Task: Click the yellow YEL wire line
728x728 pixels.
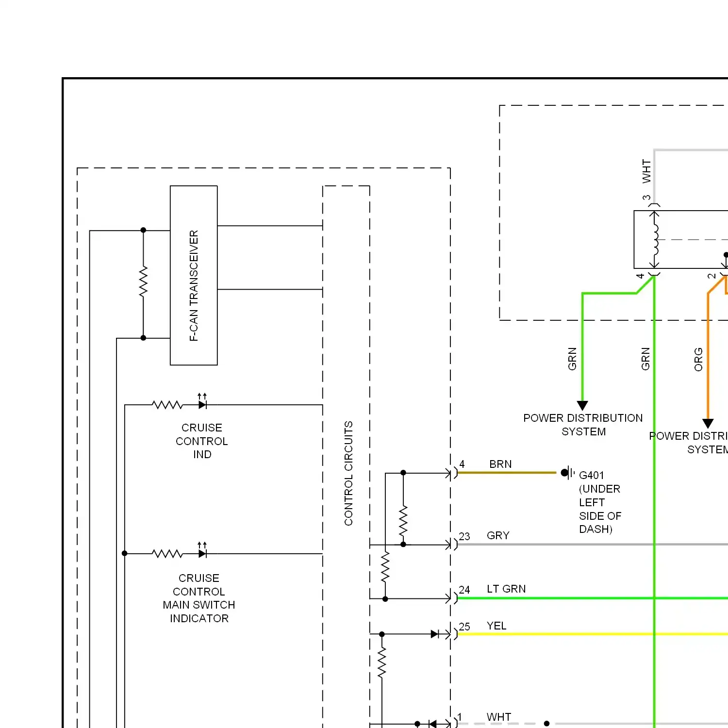Action: (592, 634)
